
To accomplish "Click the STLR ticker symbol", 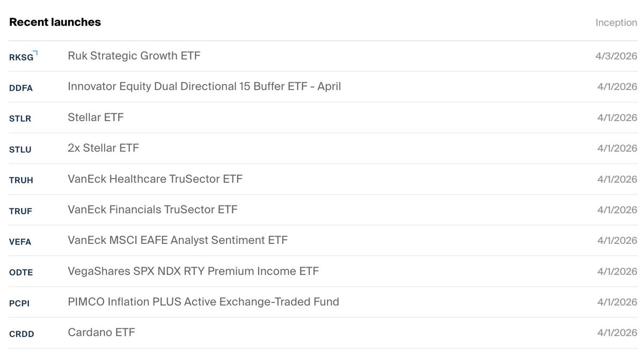I will click(x=20, y=118).
